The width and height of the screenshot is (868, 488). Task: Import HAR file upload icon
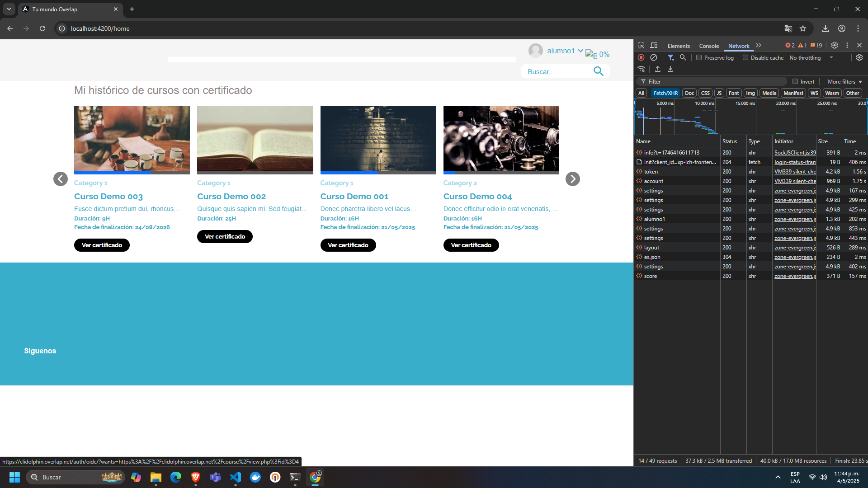point(658,69)
